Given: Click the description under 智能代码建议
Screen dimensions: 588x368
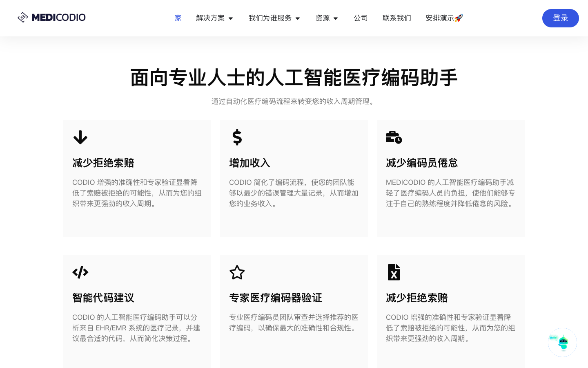Looking at the screenshot, I should coord(137,328).
